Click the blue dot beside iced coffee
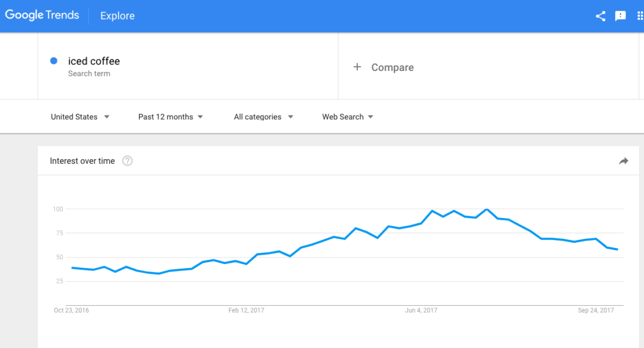The width and height of the screenshot is (644, 348). click(x=54, y=61)
